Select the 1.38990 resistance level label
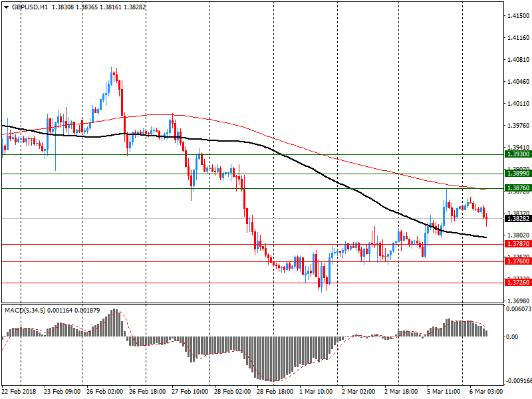 point(518,174)
